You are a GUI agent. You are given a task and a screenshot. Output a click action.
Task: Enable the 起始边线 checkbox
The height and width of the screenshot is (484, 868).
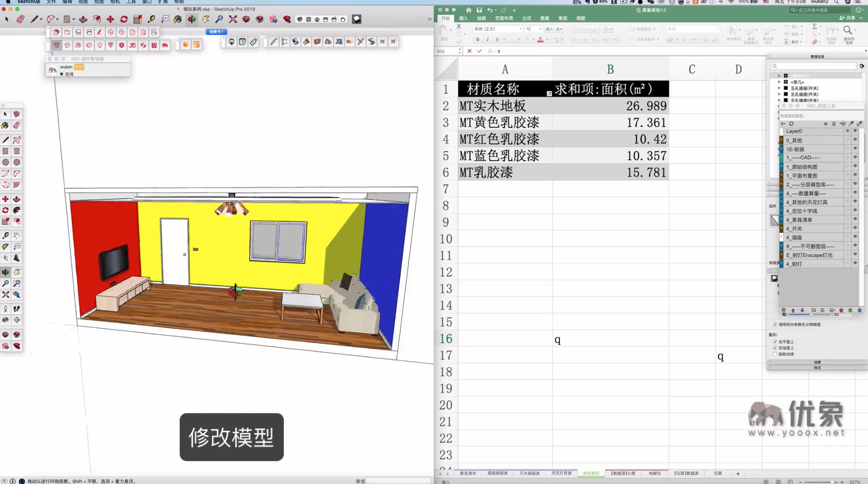(775, 354)
